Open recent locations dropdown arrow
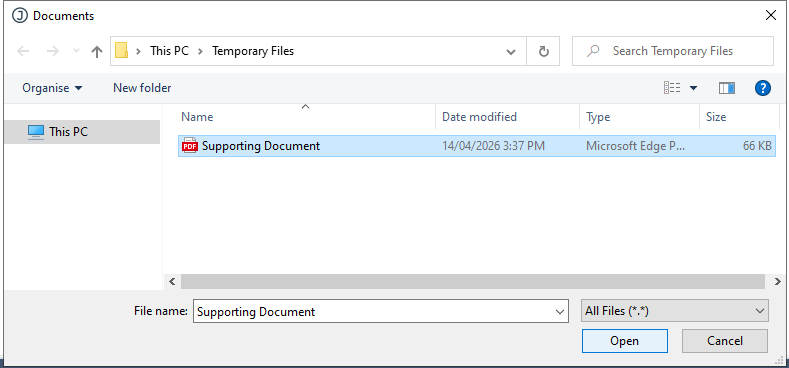 tap(76, 51)
